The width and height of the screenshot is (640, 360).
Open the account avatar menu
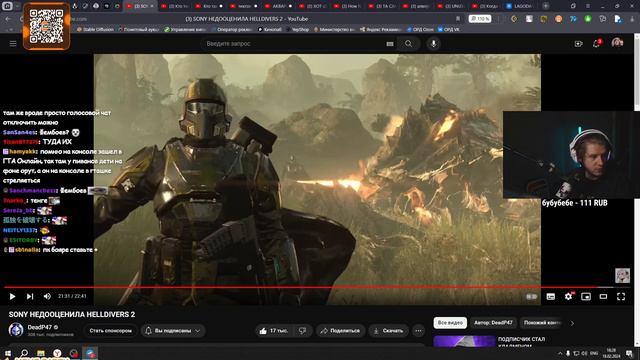coord(617,43)
